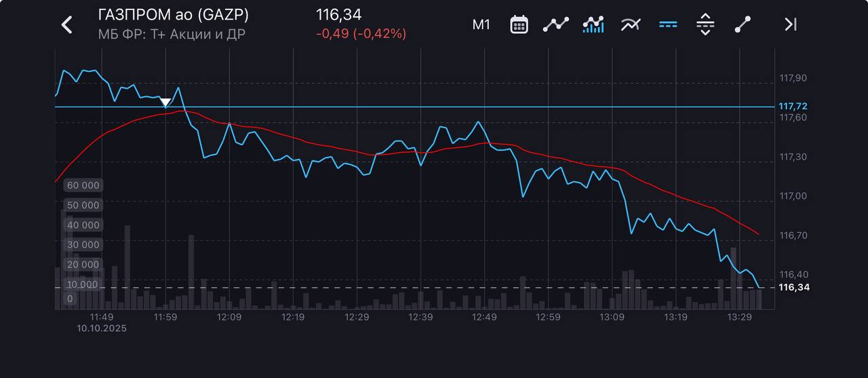This screenshot has width=868, height=378.
Task: Tap the current price 116,34 in header
Action: click(339, 15)
